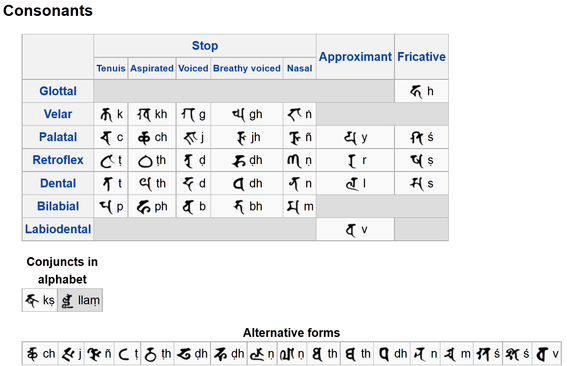This screenshot has height=366, width=567.
Task: Click the retroflex nasal ṇ glyph
Action: click(x=294, y=161)
